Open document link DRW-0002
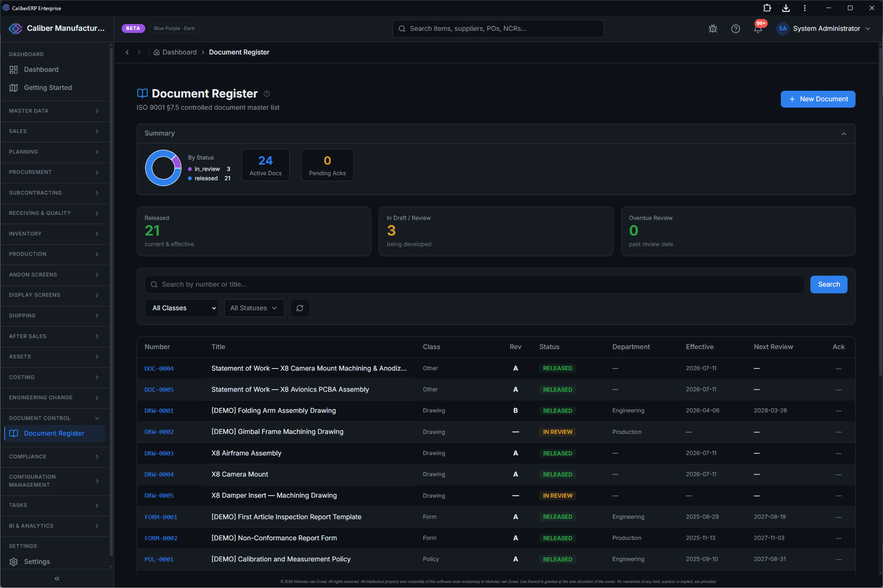 coord(159,432)
